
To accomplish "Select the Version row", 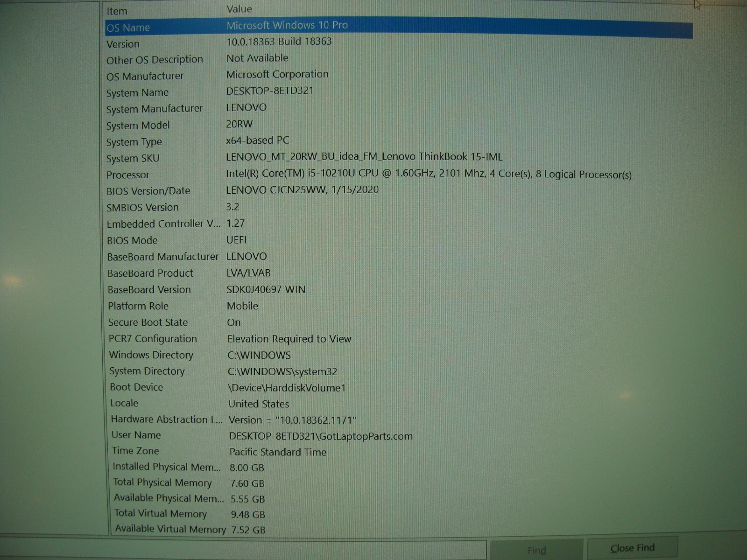I will [x=399, y=43].
